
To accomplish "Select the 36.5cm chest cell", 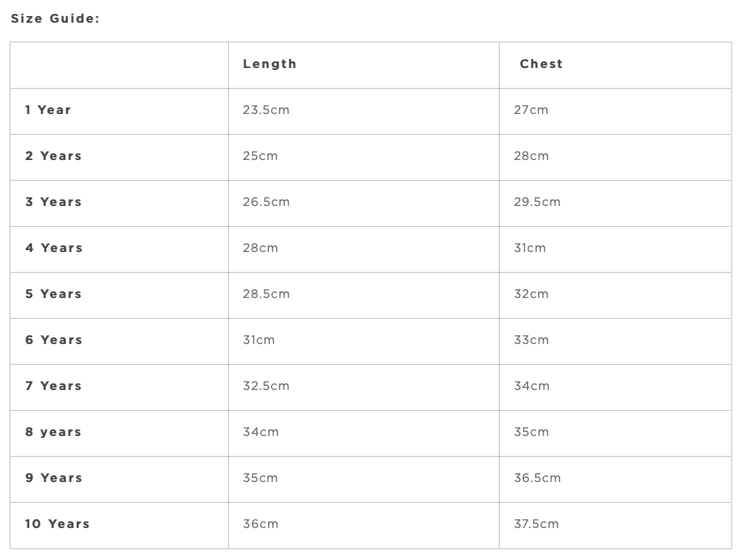I will pyautogui.click(x=537, y=478).
